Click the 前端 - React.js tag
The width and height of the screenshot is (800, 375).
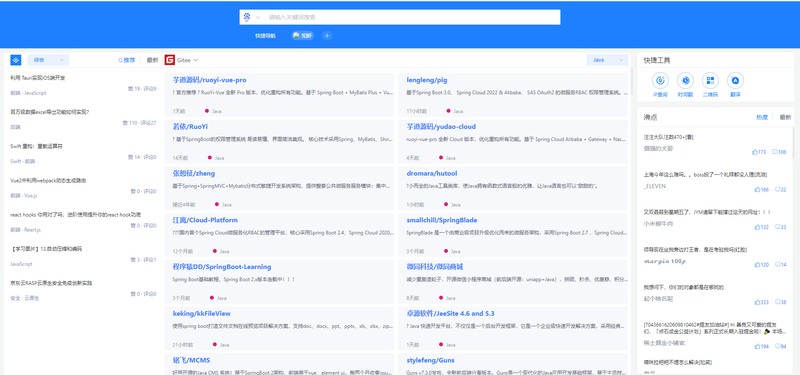[x=26, y=230]
